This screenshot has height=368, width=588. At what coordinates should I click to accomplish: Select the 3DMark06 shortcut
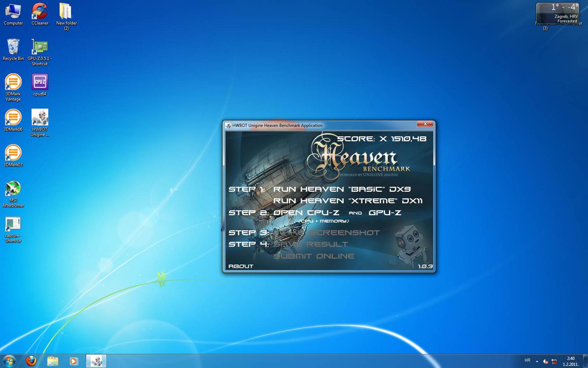pos(13,120)
